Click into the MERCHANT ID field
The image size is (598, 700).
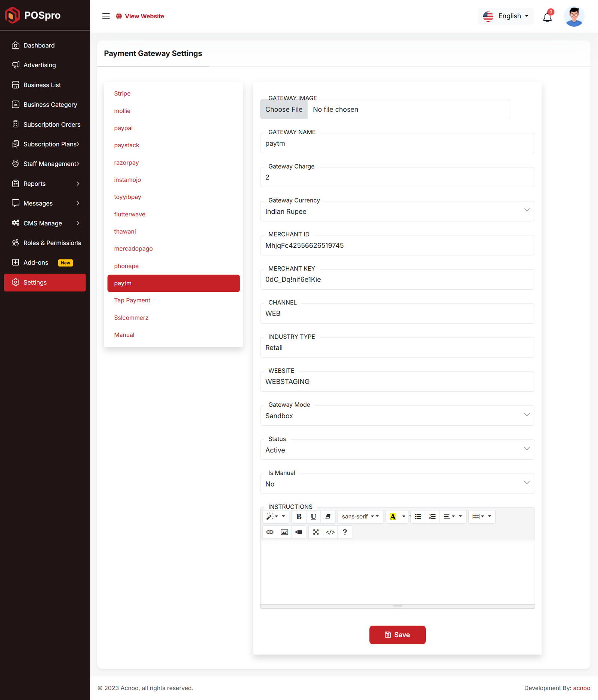pos(397,246)
